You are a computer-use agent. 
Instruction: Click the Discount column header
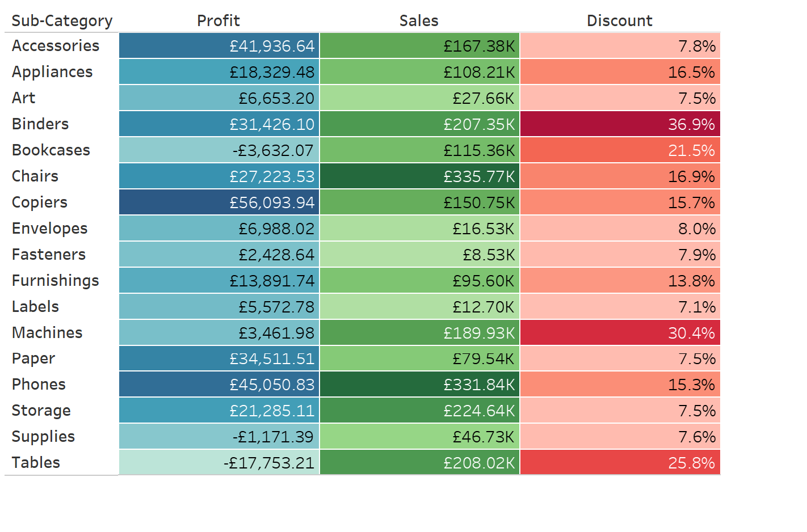coord(620,21)
